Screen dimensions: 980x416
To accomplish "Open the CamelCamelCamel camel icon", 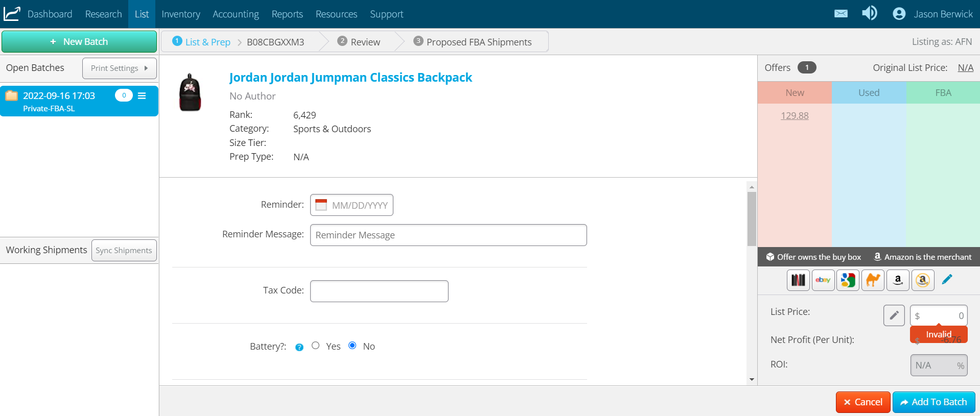I will (x=873, y=280).
